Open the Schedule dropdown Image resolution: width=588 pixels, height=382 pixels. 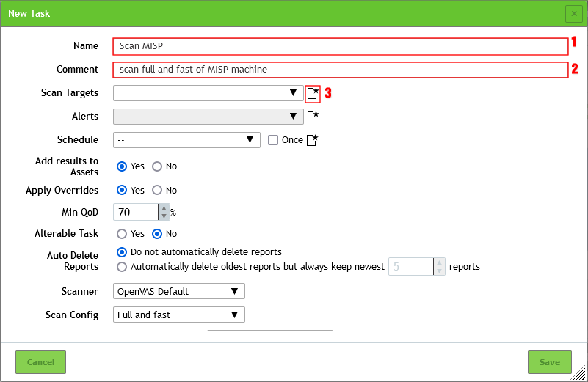[x=186, y=140]
